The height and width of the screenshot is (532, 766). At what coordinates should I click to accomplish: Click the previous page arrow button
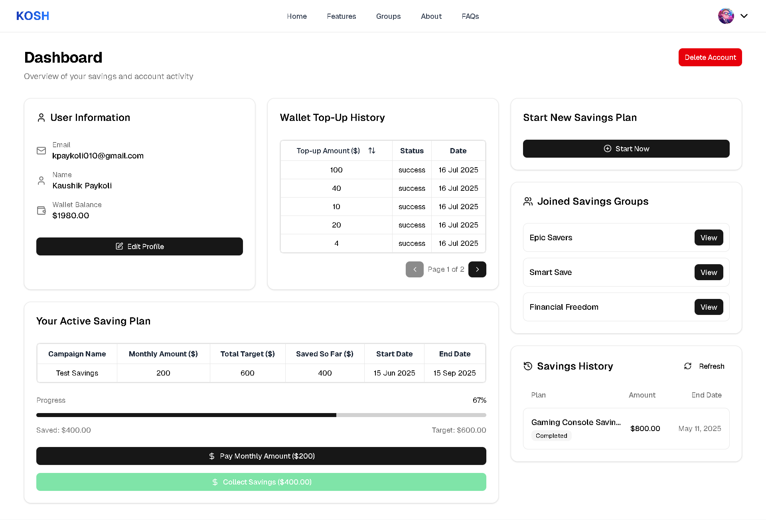[415, 269]
